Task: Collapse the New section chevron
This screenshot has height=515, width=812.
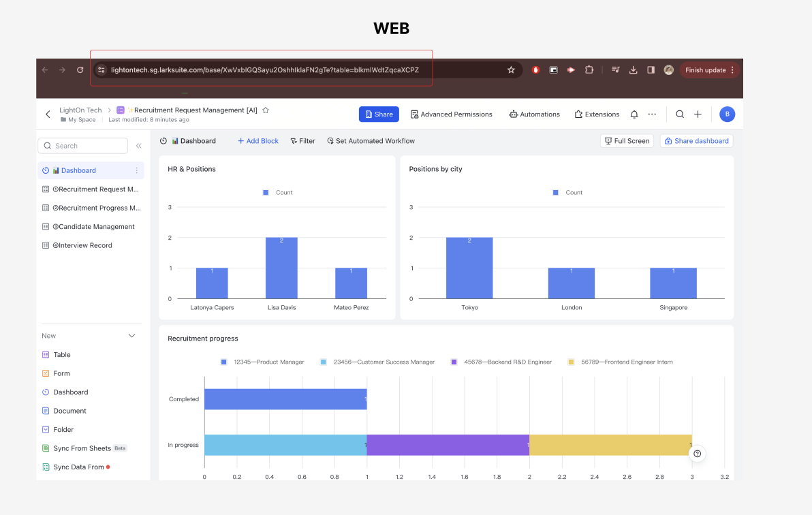Action: [132, 336]
